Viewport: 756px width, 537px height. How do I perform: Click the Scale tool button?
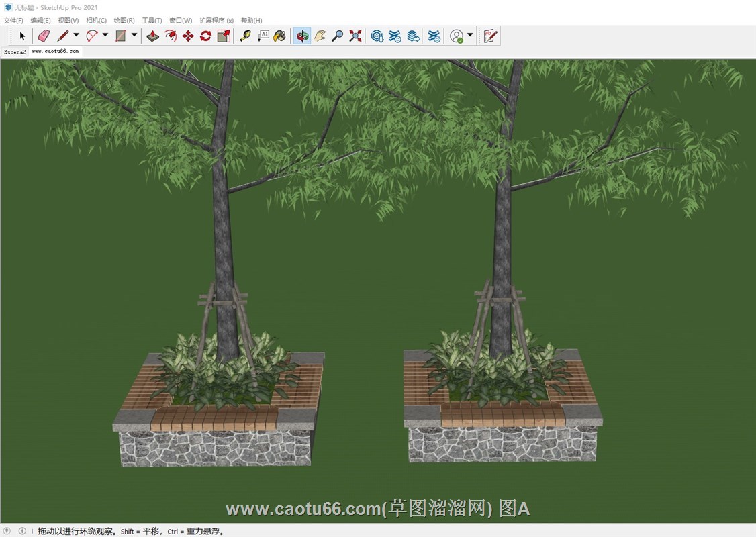[224, 36]
